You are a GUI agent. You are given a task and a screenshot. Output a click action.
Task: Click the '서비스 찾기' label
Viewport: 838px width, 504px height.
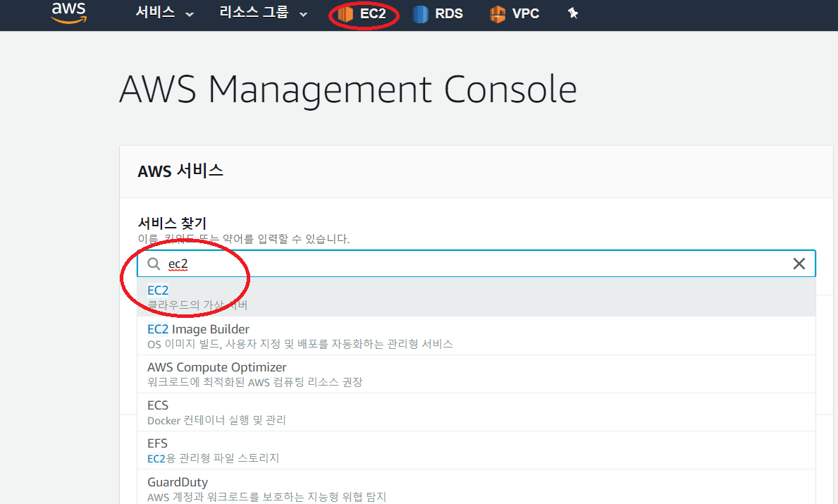click(172, 223)
